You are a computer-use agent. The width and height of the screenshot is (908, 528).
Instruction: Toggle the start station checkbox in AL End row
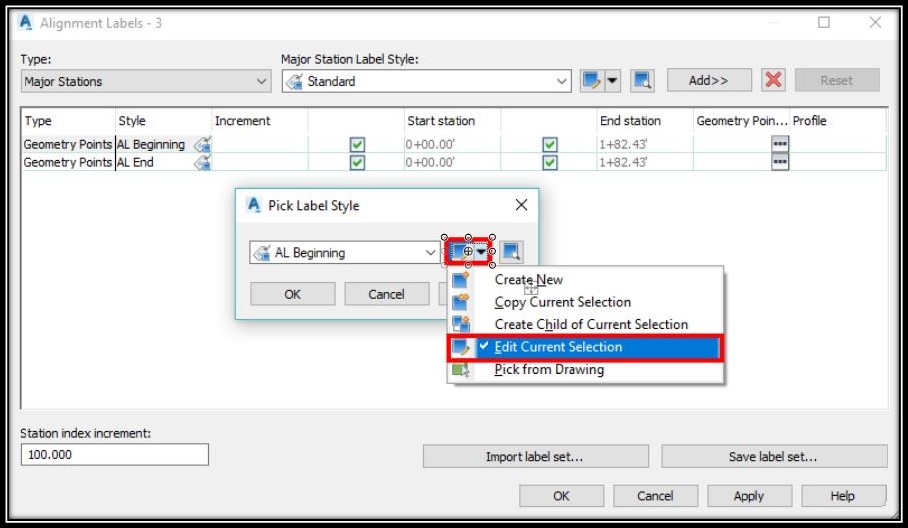point(357,163)
